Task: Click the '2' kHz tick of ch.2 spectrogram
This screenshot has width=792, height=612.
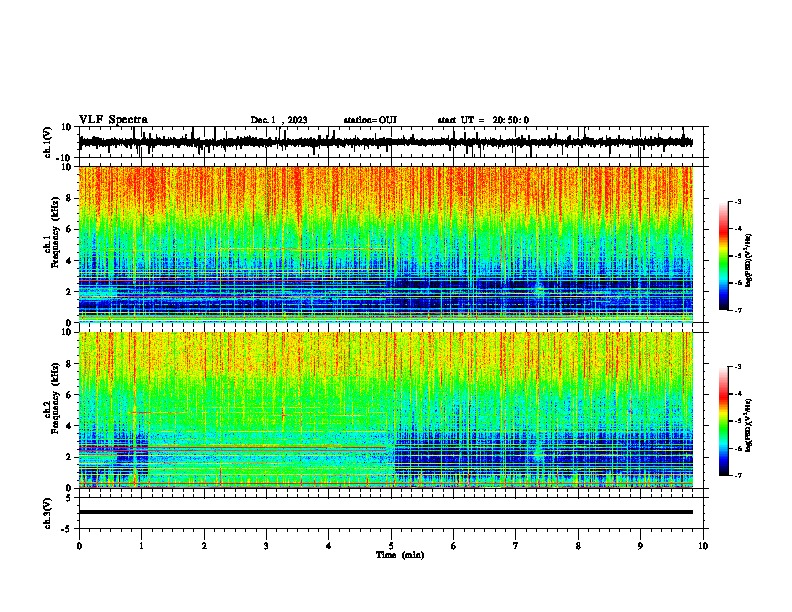Action: (70, 457)
